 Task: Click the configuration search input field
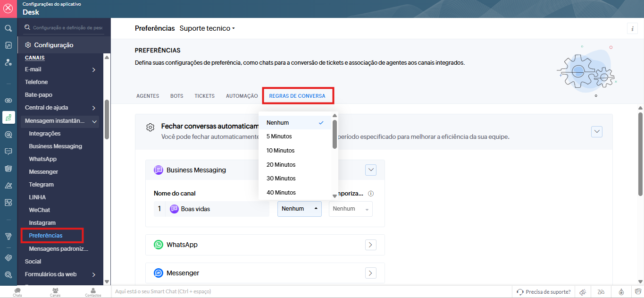67,28
